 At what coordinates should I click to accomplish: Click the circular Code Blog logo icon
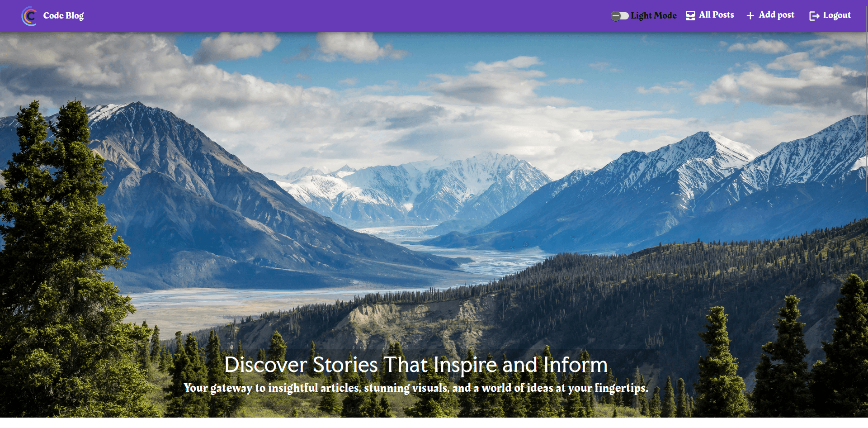29,16
